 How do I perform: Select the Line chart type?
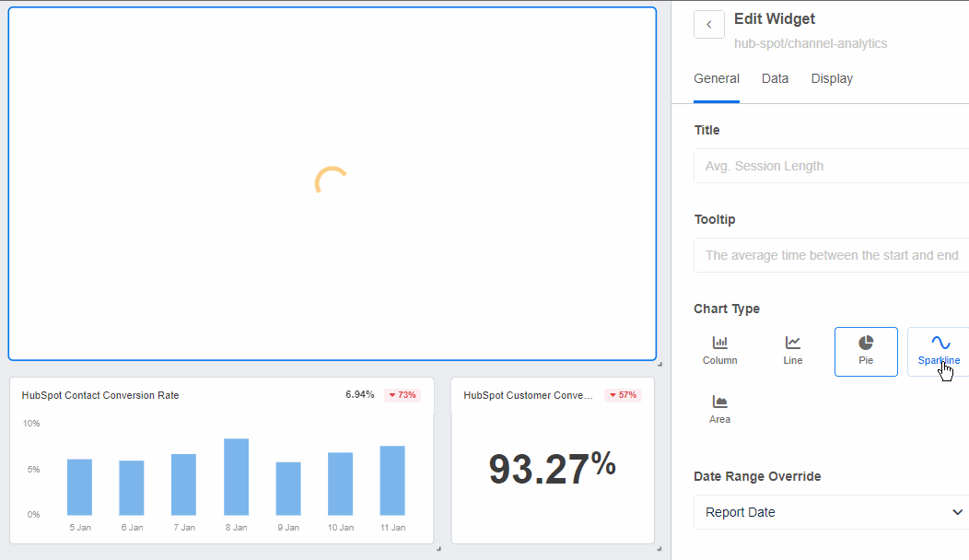click(792, 351)
